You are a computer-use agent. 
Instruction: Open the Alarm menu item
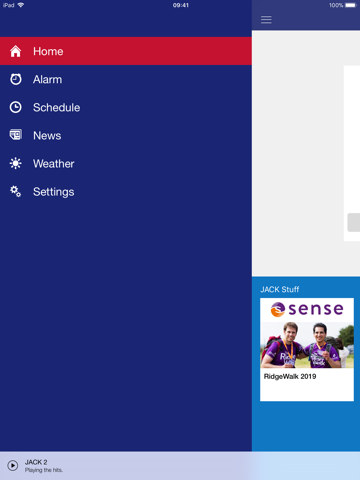[x=126, y=79]
